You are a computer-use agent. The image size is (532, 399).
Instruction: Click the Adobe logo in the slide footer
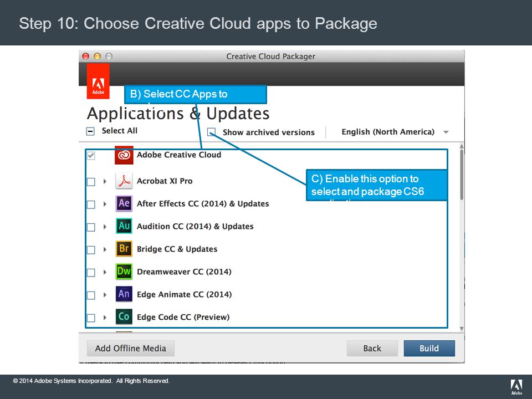(516, 387)
